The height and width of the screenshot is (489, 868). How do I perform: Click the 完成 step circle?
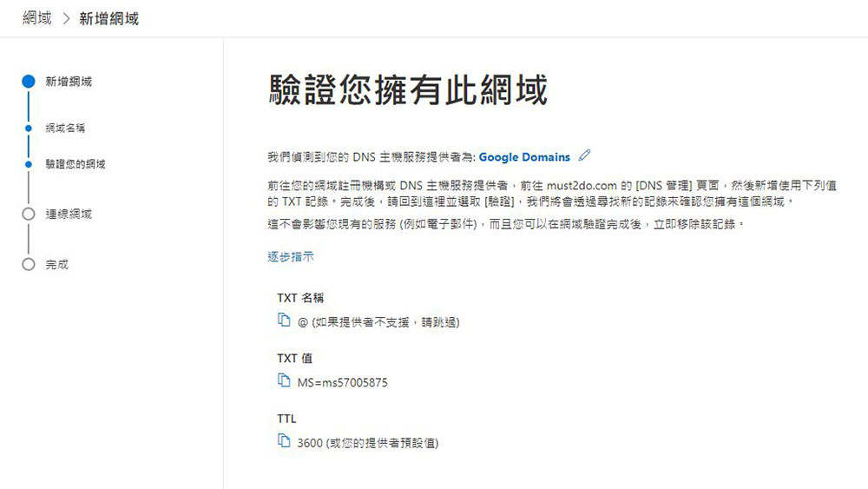coord(29,264)
